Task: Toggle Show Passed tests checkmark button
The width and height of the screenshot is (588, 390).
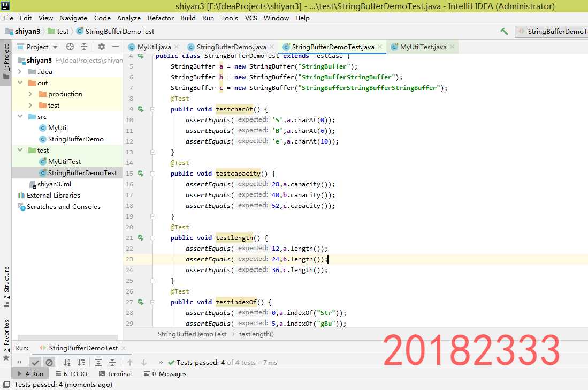Action: pos(35,363)
